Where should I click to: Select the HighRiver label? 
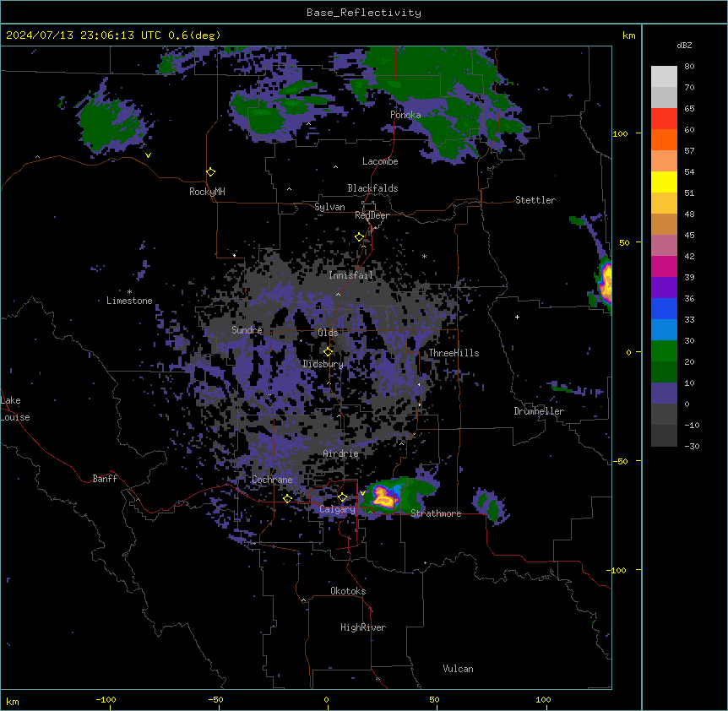(363, 627)
